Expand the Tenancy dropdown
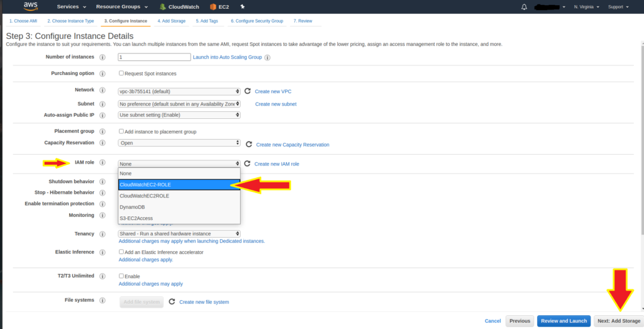 [x=179, y=234]
